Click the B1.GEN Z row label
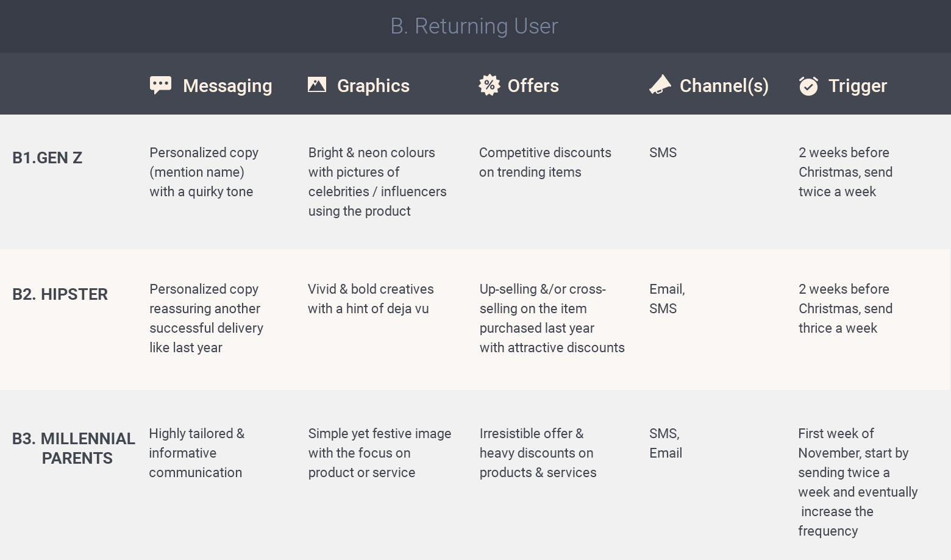This screenshot has height=560, width=951. 47,158
